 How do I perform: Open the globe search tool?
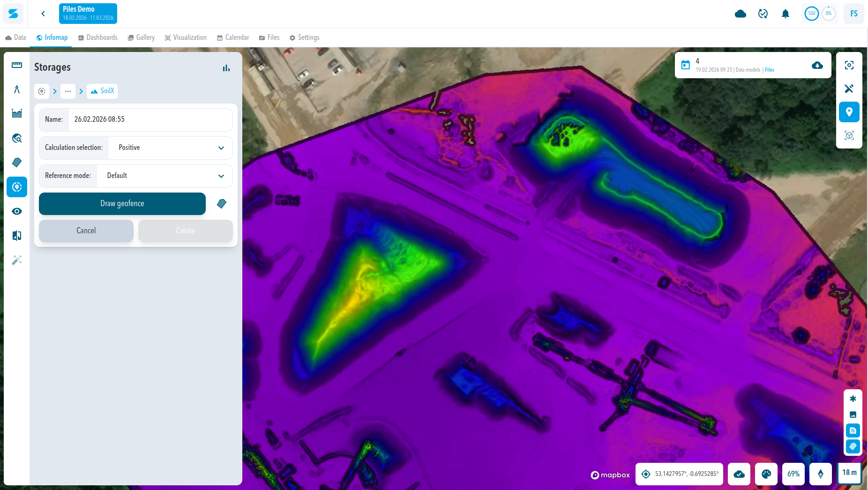(x=17, y=138)
